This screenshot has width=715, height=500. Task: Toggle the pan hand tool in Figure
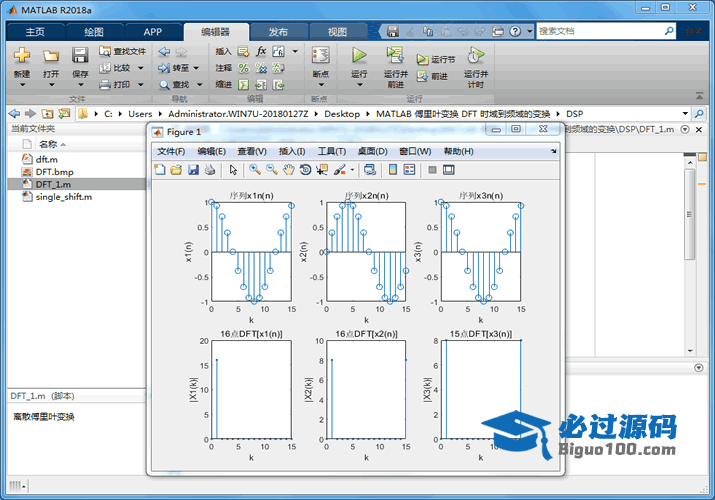[288, 170]
